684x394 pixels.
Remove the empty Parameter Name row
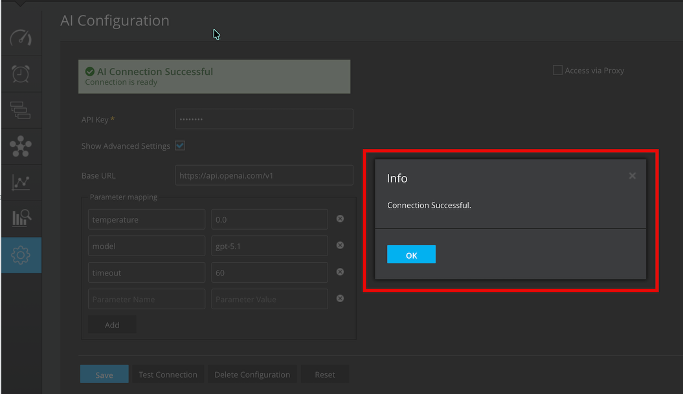[340, 298]
